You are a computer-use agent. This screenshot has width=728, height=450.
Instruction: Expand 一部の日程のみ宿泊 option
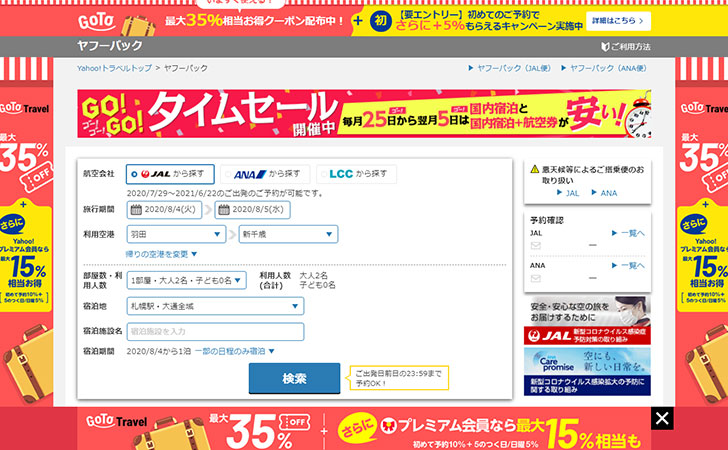click(x=234, y=352)
